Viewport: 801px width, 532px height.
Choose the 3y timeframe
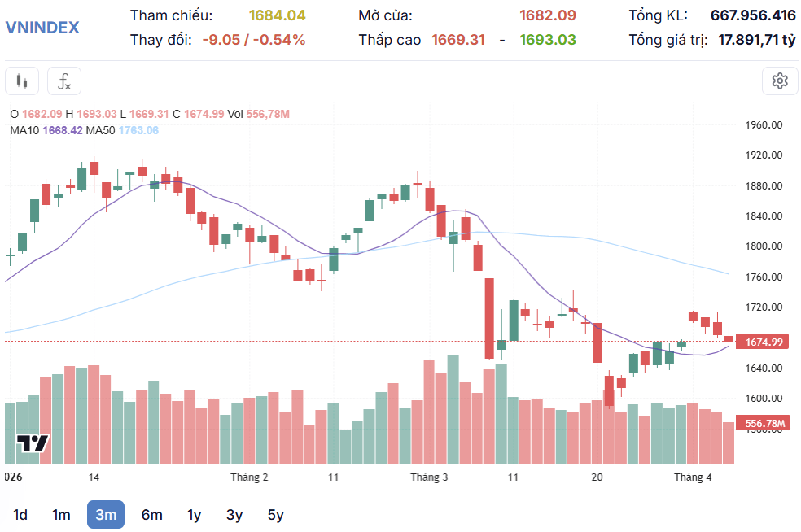[x=234, y=515]
